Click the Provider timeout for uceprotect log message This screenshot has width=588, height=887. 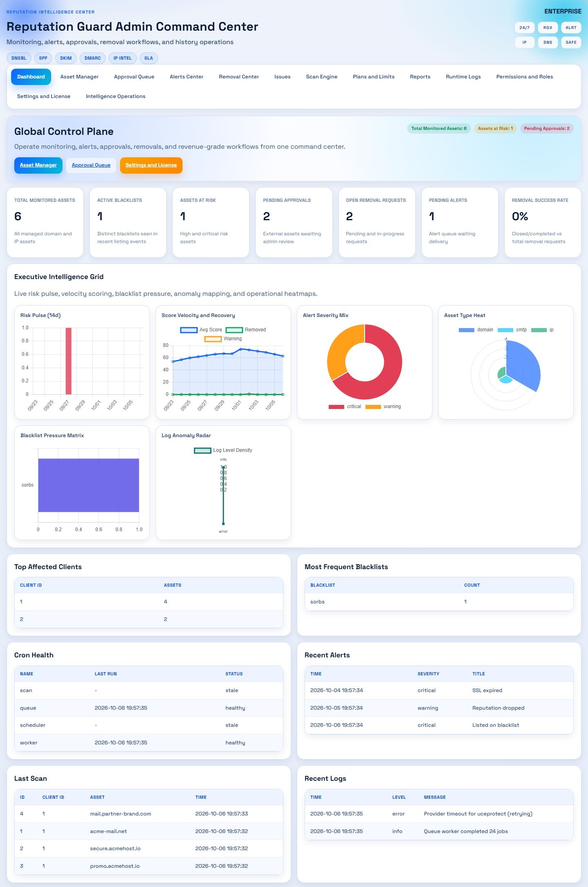[x=478, y=814]
